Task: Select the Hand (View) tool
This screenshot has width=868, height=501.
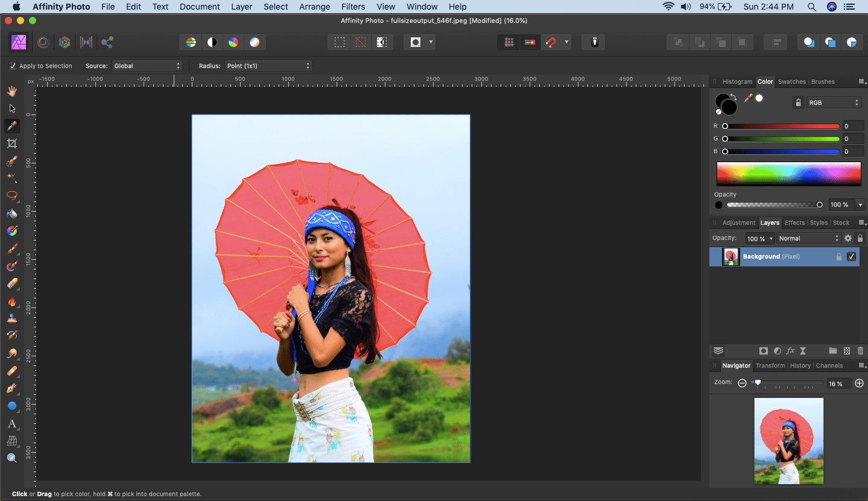Action: (x=12, y=91)
